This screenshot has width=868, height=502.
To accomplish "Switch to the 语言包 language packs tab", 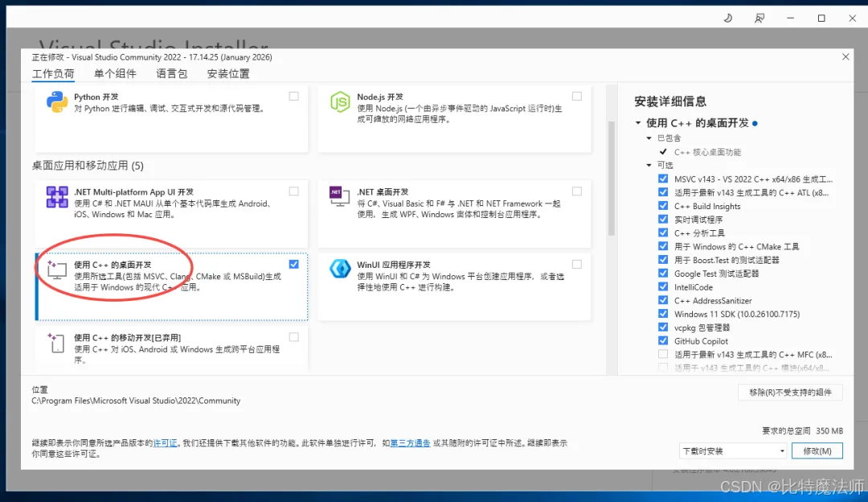I will click(x=172, y=74).
